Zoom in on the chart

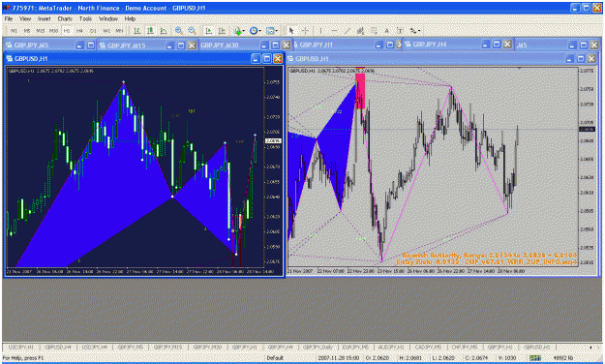point(179,31)
